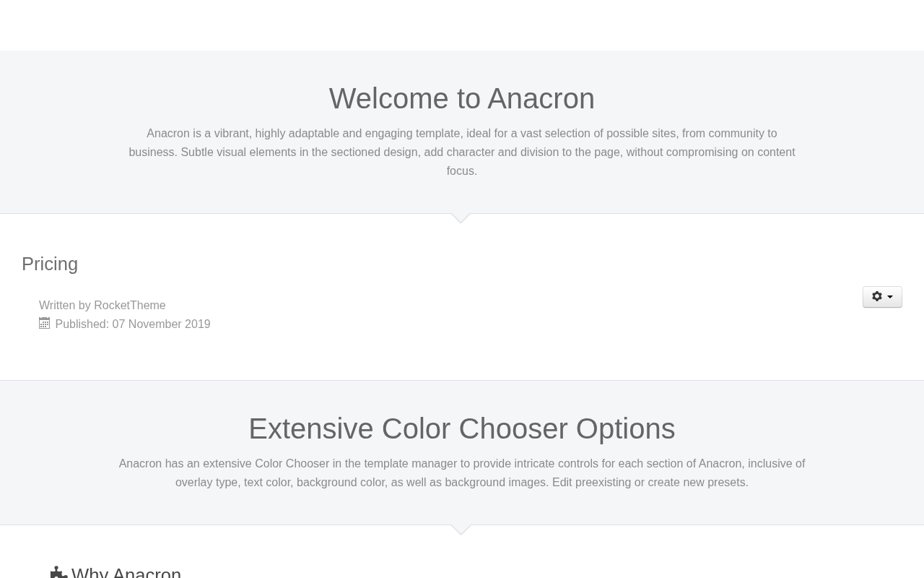Click the 'Published:' label text
The width and height of the screenshot is (924, 578).
pos(82,324)
